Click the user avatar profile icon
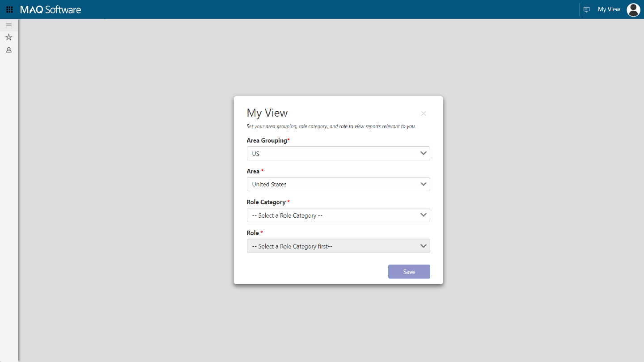This screenshot has width=644, height=362. click(633, 9)
